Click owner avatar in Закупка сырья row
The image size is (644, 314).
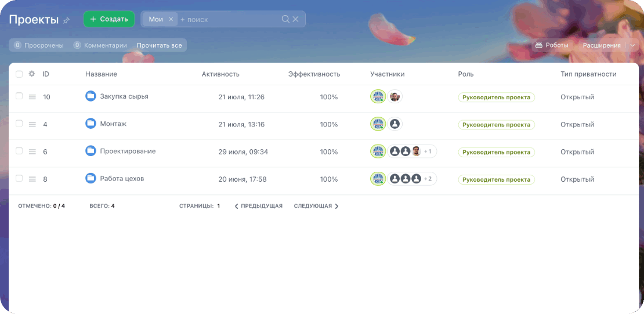point(378,96)
